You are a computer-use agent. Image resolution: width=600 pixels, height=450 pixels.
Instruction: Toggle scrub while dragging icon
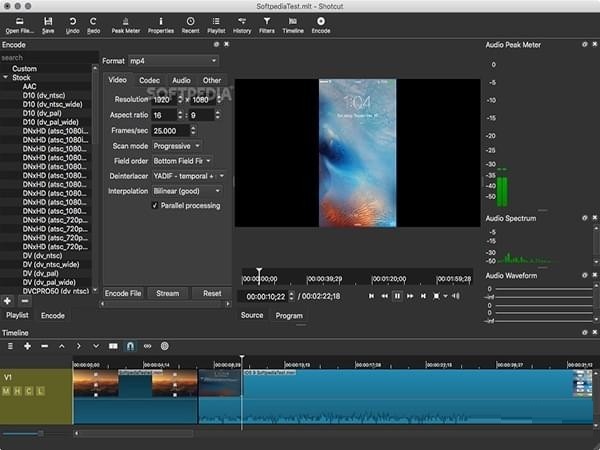click(147, 346)
